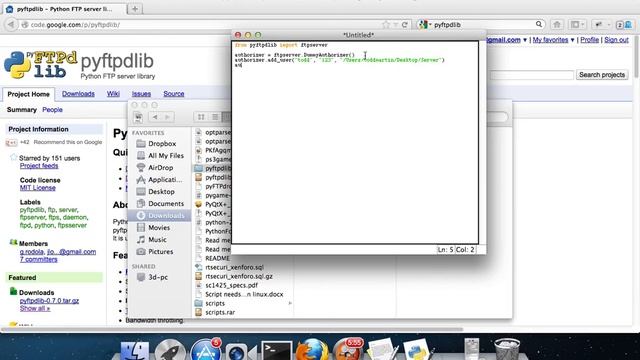Click the Search projects button
The height and width of the screenshot is (360, 640).
602,75
